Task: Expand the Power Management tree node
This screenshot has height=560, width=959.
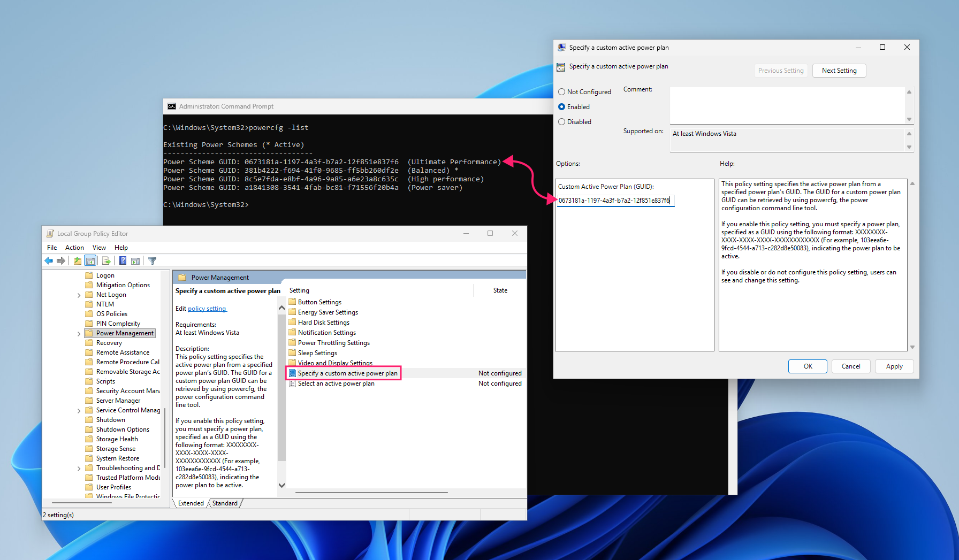Action: [79, 334]
